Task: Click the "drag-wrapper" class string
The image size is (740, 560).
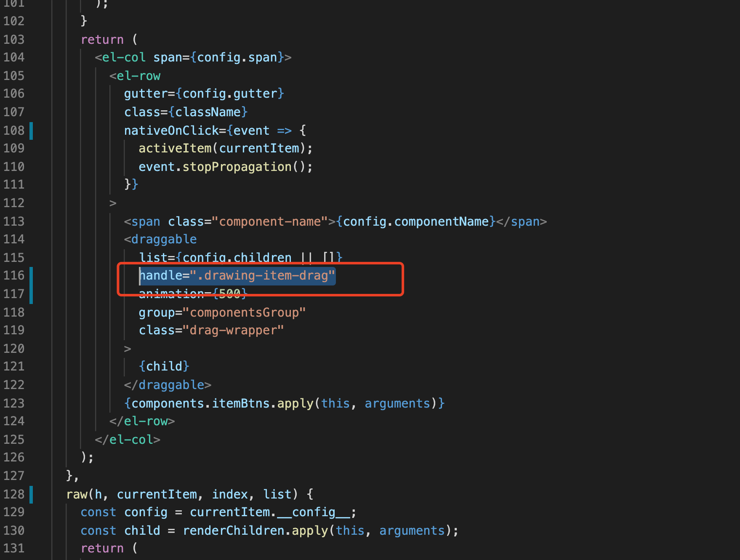Action: (233, 330)
